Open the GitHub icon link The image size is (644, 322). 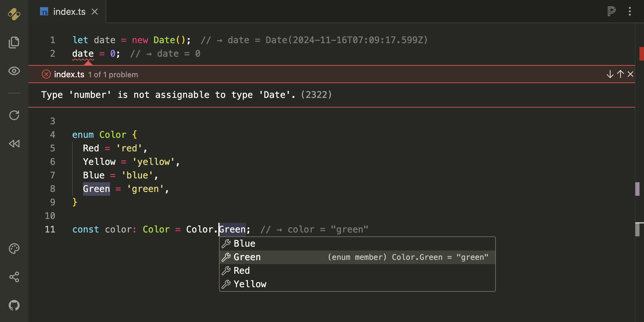pyautogui.click(x=14, y=305)
